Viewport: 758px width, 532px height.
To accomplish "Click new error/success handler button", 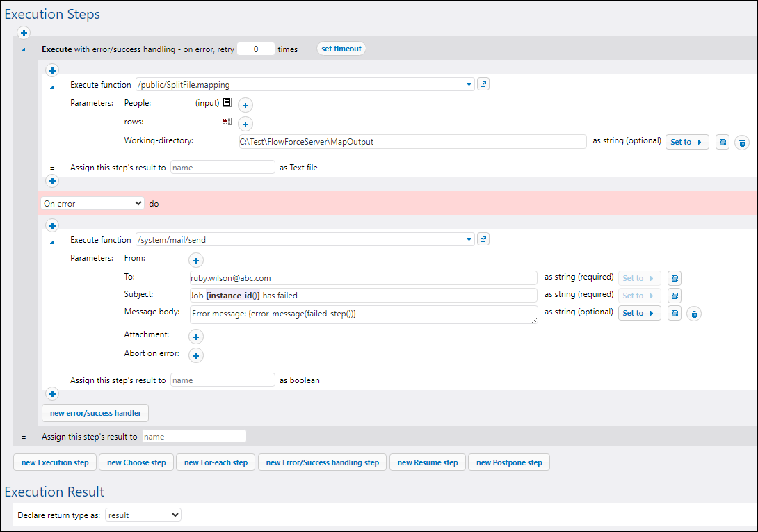I will tap(95, 413).
